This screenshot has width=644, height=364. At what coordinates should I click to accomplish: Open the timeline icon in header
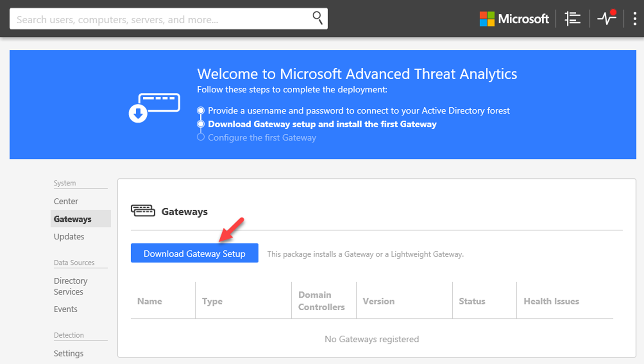(573, 18)
